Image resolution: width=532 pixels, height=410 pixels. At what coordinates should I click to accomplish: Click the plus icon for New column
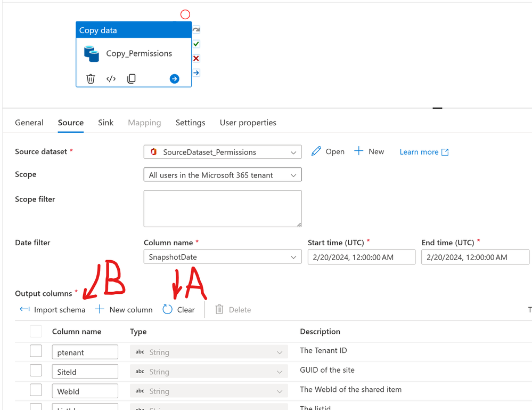pyautogui.click(x=100, y=309)
